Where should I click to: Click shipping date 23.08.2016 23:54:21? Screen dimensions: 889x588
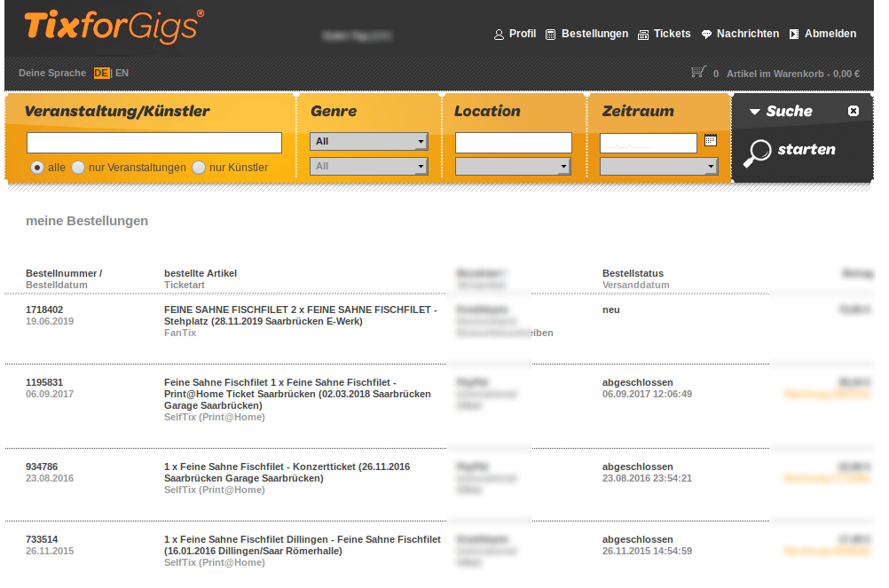(647, 478)
